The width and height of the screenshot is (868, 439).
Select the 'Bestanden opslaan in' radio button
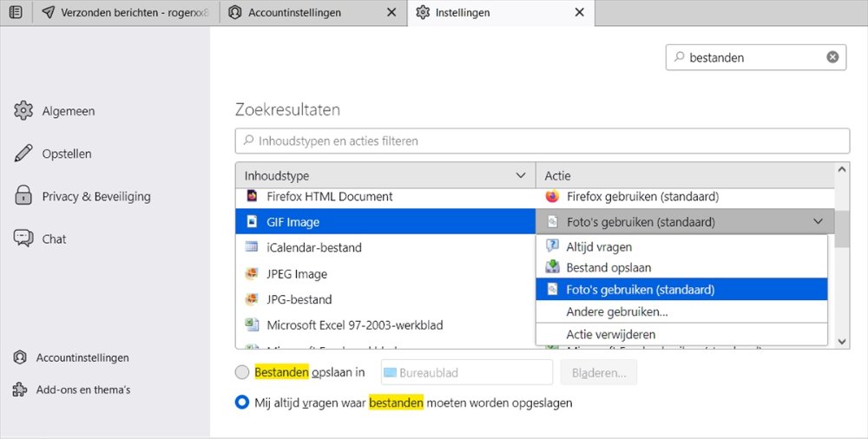tap(242, 372)
